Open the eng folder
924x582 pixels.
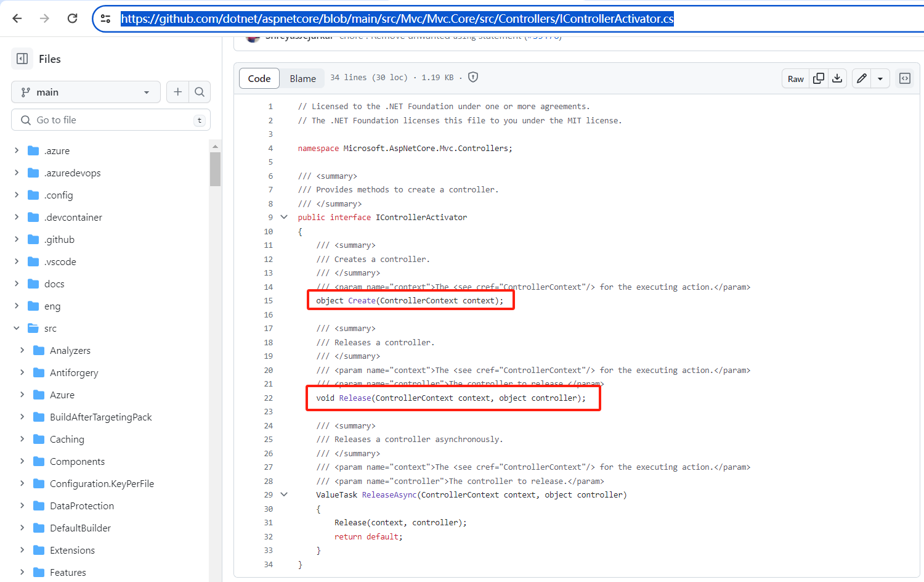tap(52, 306)
